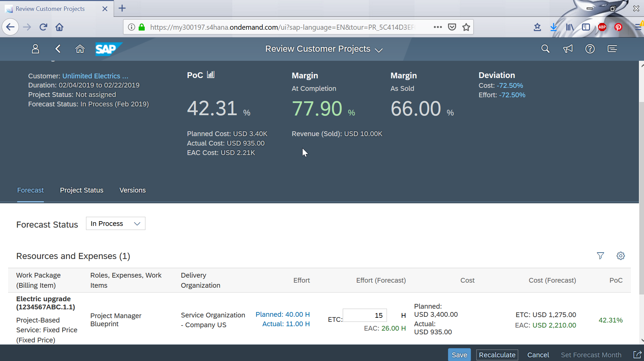Switch to the Versions tab
This screenshot has height=361, width=644.
pos(132,190)
